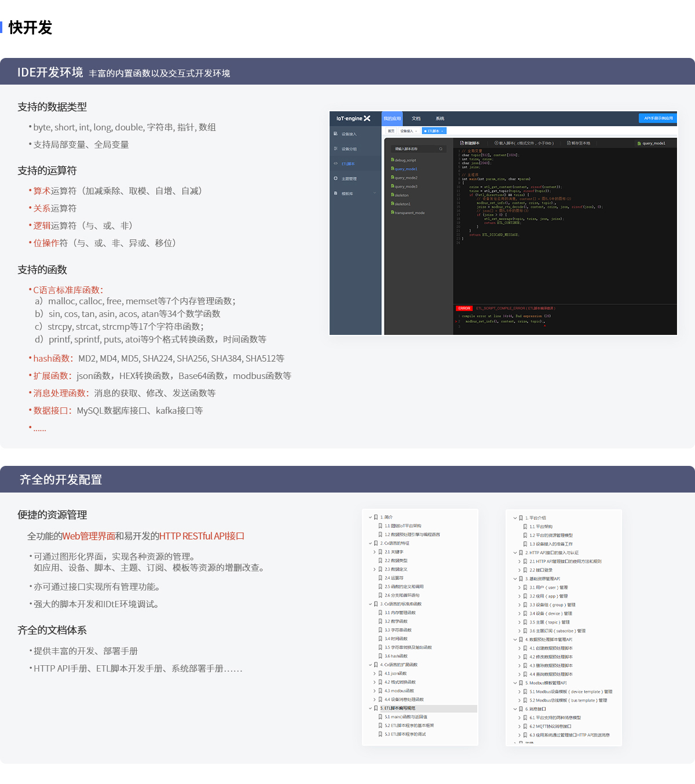Click the red ERROR badge in console
The image size is (695, 784).
click(464, 308)
